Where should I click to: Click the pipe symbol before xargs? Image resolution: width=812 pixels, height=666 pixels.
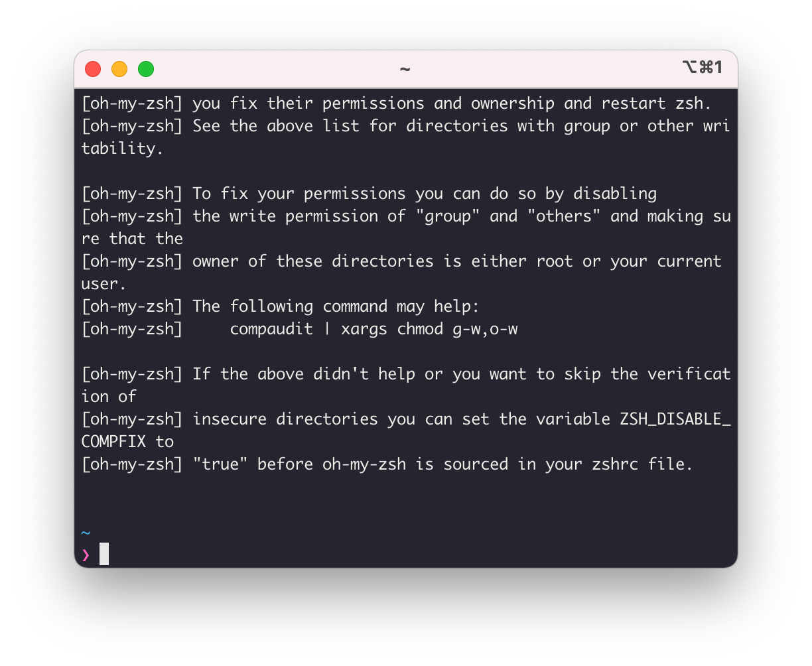pos(327,329)
